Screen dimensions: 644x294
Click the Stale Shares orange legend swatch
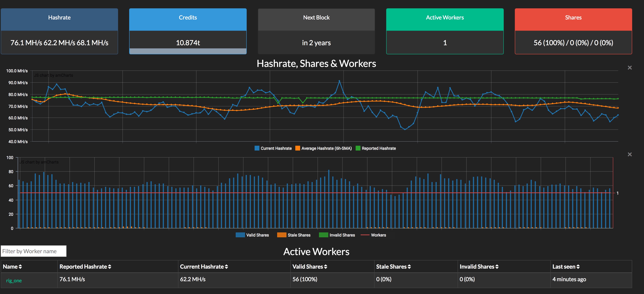(281, 235)
